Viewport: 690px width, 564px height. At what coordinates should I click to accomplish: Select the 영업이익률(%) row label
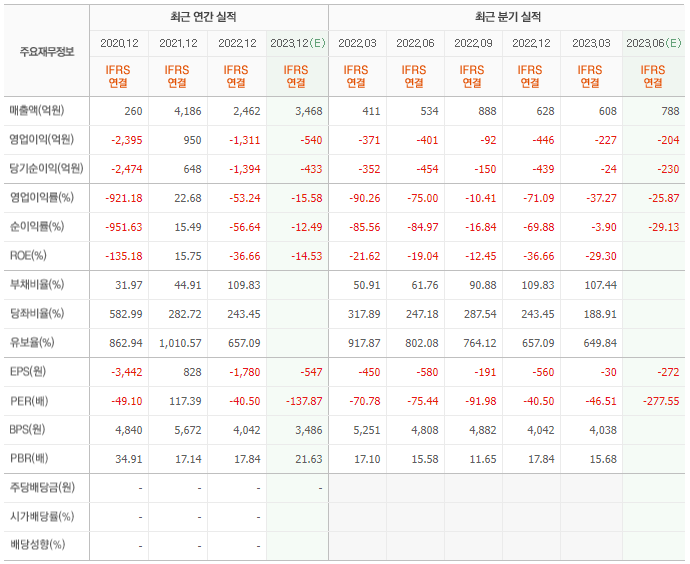[41, 198]
